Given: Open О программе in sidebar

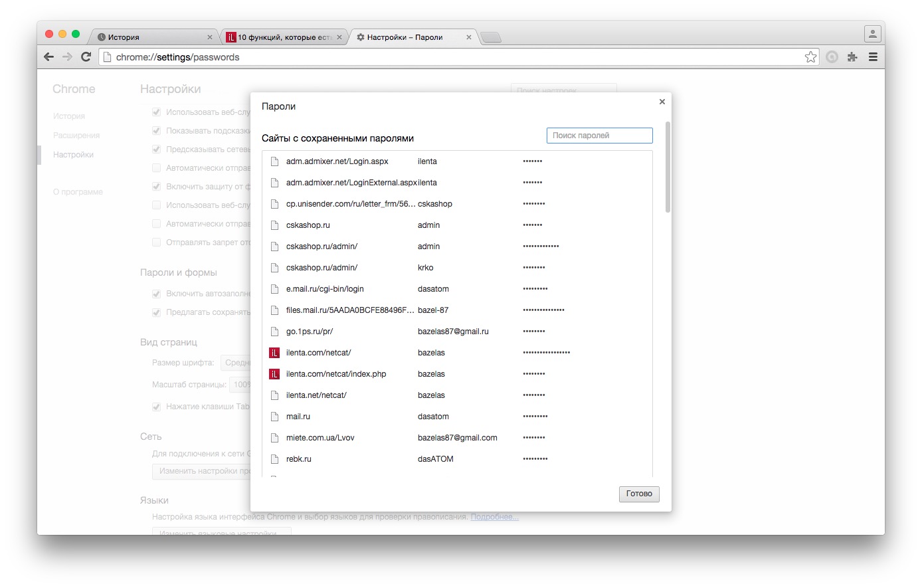Looking at the screenshot, I should [78, 192].
